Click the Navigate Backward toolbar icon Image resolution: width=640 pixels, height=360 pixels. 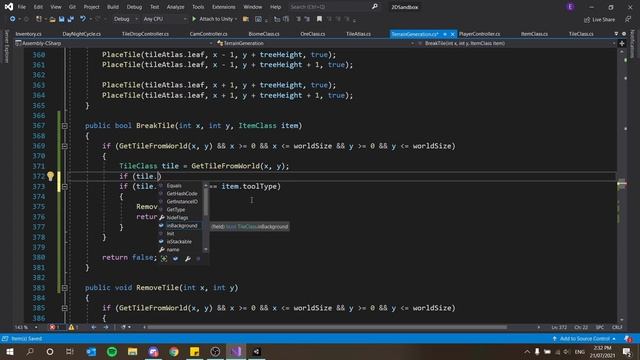[12, 19]
